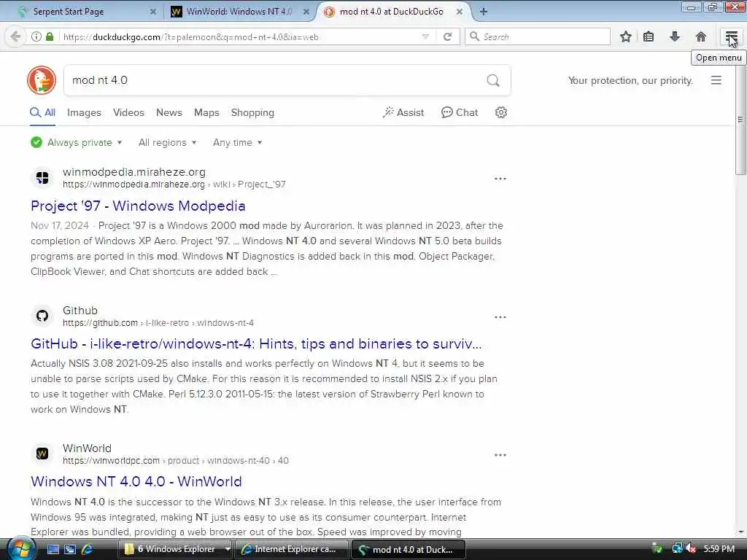The width and height of the screenshot is (747, 560).
Task: Reload the page with the refresh icon
Action: pyautogui.click(x=447, y=36)
